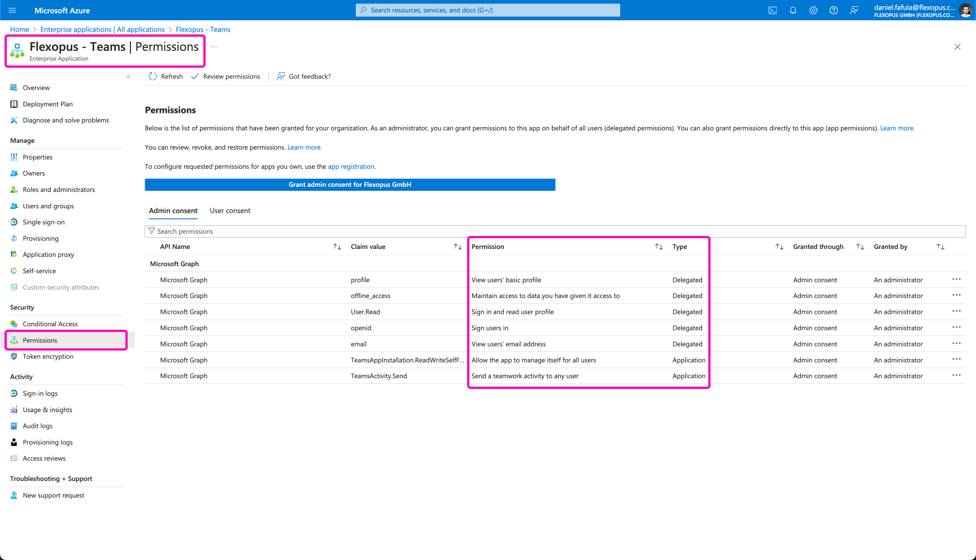Collapse the left sidebar with double chevron

click(129, 76)
